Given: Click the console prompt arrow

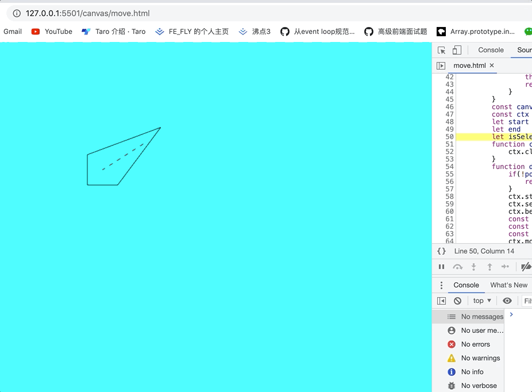Looking at the screenshot, I should [x=511, y=314].
